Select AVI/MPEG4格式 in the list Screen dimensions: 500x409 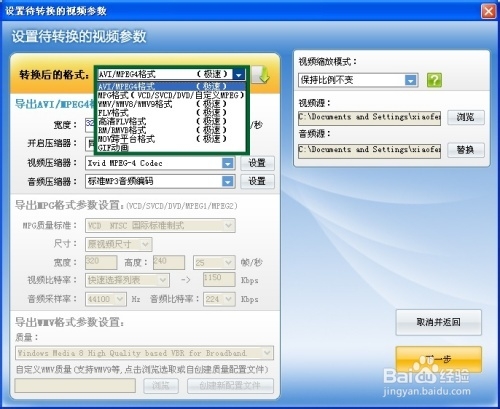click(x=171, y=86)
